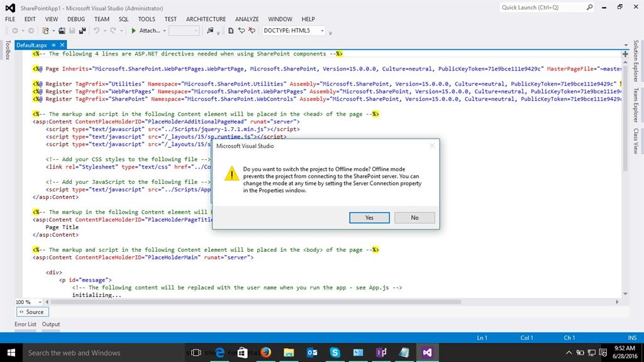Open the Solution Explorer side tab

click(x=636, y=61)
